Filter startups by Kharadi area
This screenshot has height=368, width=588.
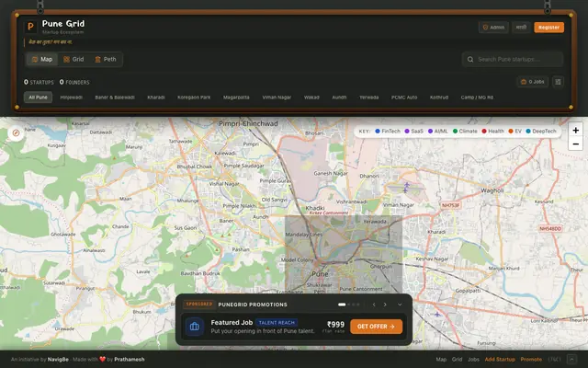coord(156,98)
